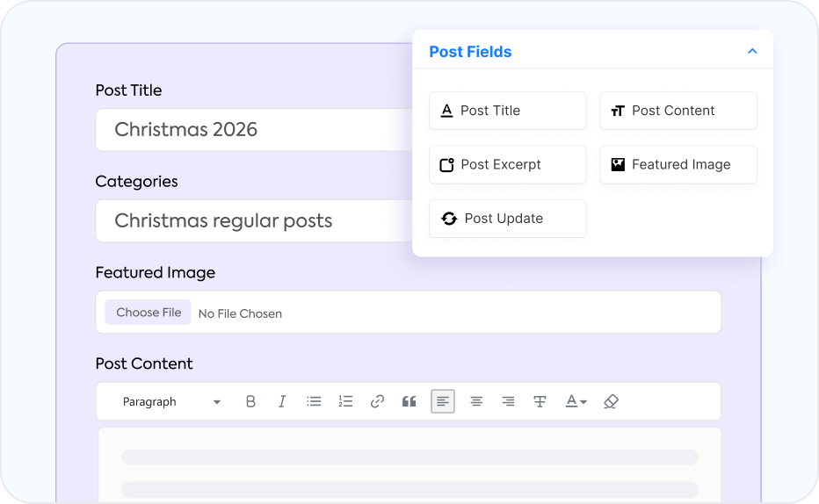Screen dimensions: 819x504
Task: Insert a numbered list
Action: [345, 401]
